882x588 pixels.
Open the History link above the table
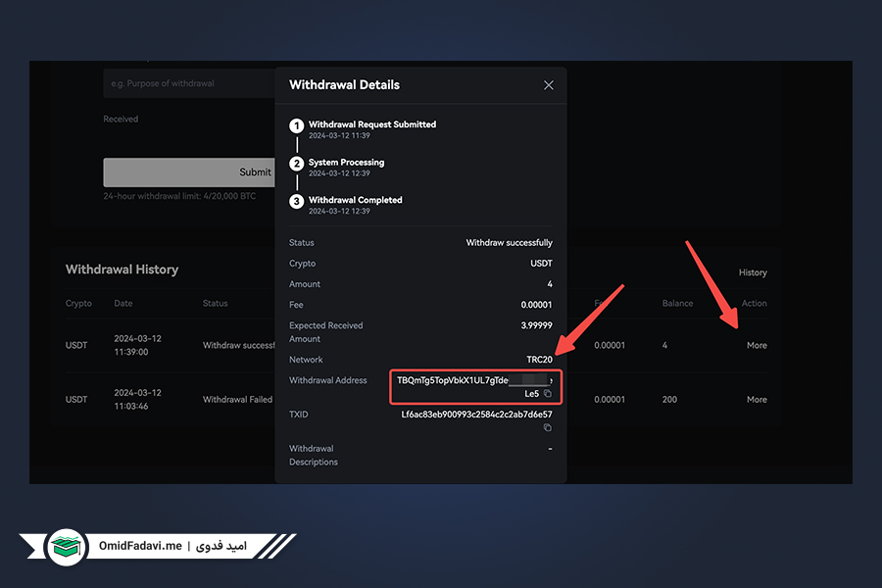(x=753, y=272)
